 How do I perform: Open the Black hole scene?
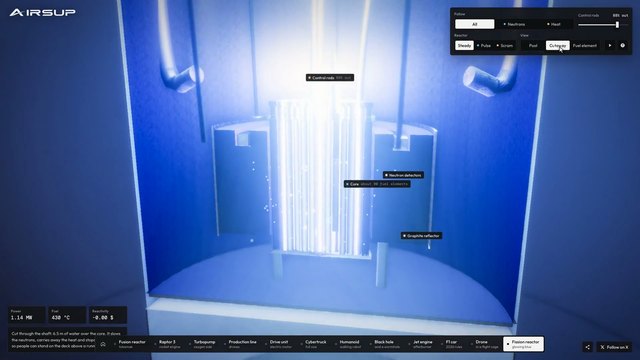(x=386, y=344)
